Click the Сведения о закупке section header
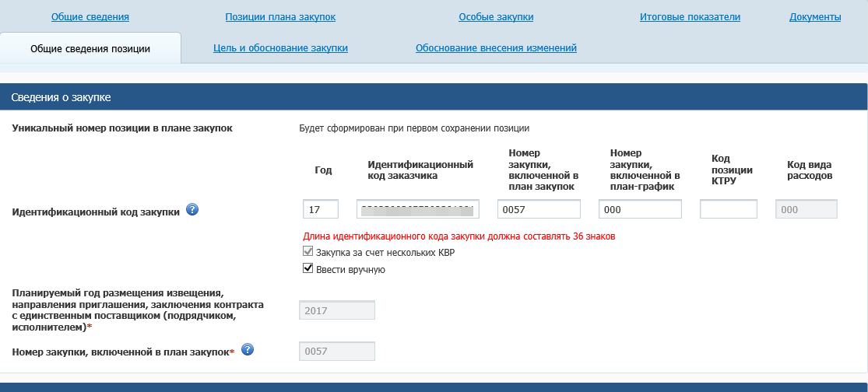The width and height of the screenshot is (868, 392). point(434,97)
